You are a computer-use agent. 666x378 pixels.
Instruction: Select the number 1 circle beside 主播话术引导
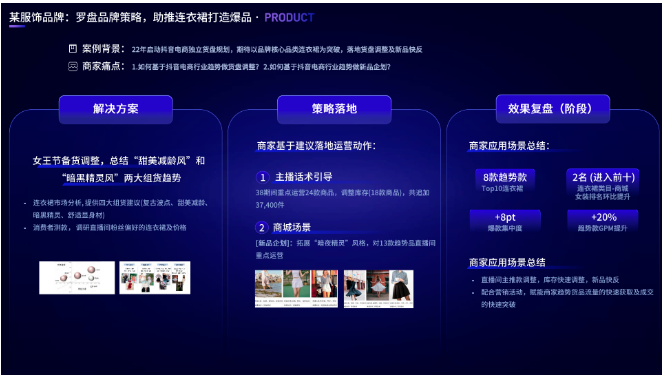click(x=262, y=177)
